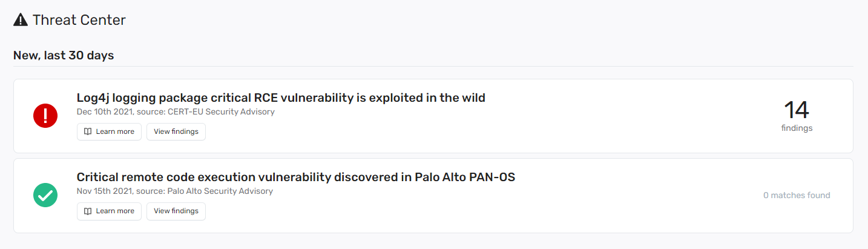Click the red critical alert icon for Log4j
The width and height of the screenshot is (868, 249).
(x=45, y=116)
